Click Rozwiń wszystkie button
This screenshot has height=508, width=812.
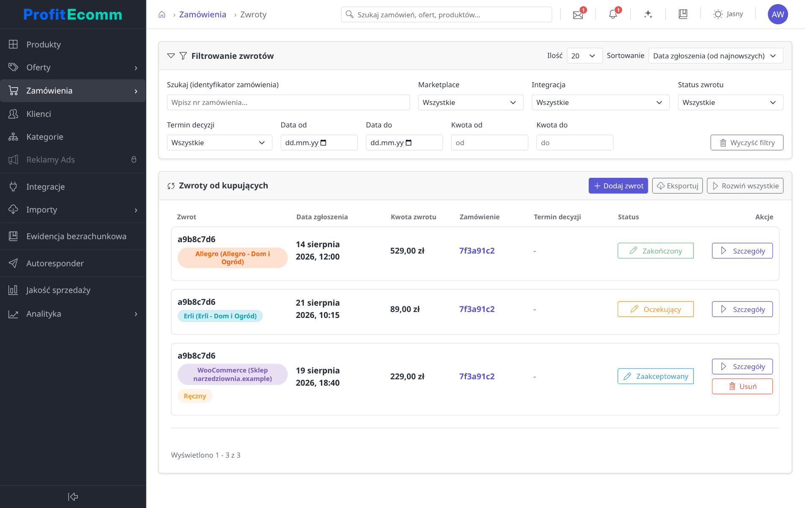pos(745,186)
